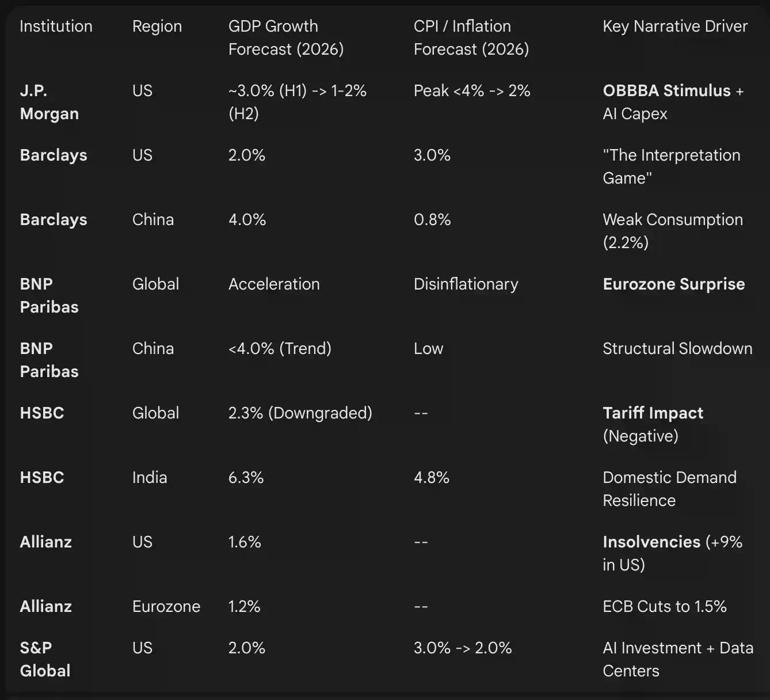
Task: Select the Eurozone Surprise narrative cell
Action: (x=673, y=284)
